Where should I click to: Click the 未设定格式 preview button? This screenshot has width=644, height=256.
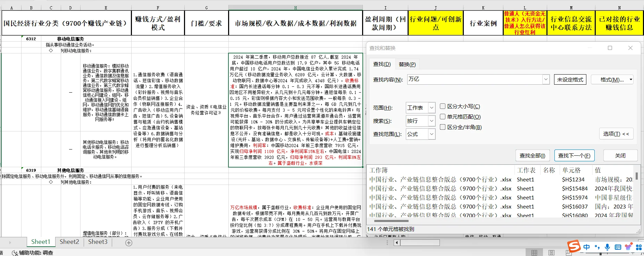coord(570,79)
